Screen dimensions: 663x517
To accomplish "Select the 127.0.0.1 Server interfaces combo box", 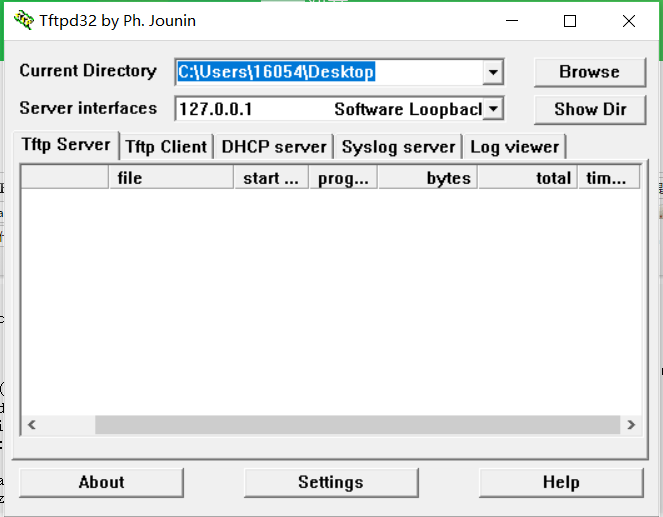I will (339, 109).
